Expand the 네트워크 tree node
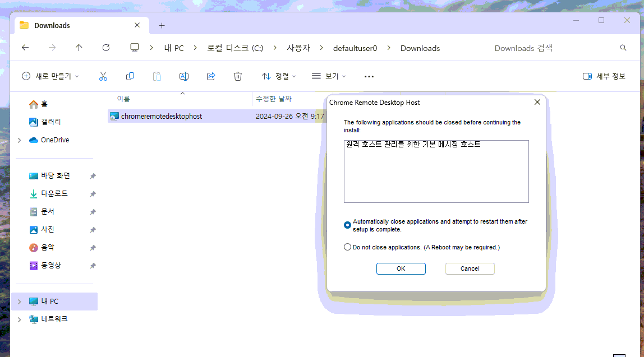 click(19, 319)
